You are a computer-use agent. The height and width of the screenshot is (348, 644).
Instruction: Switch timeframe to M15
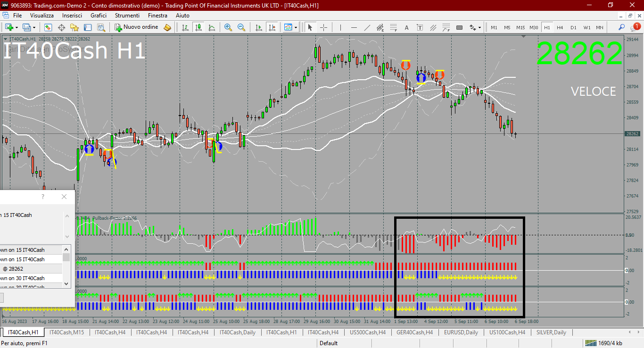[520, 27]
